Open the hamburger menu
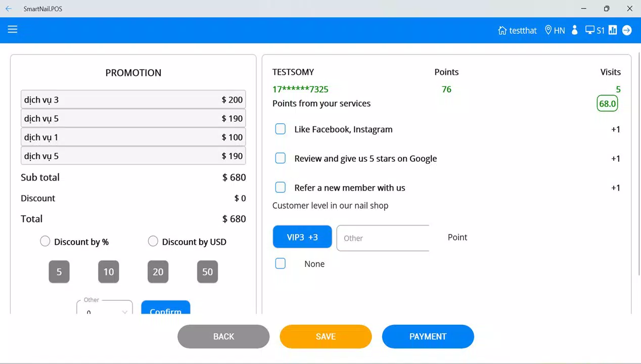 pos(13,29)
